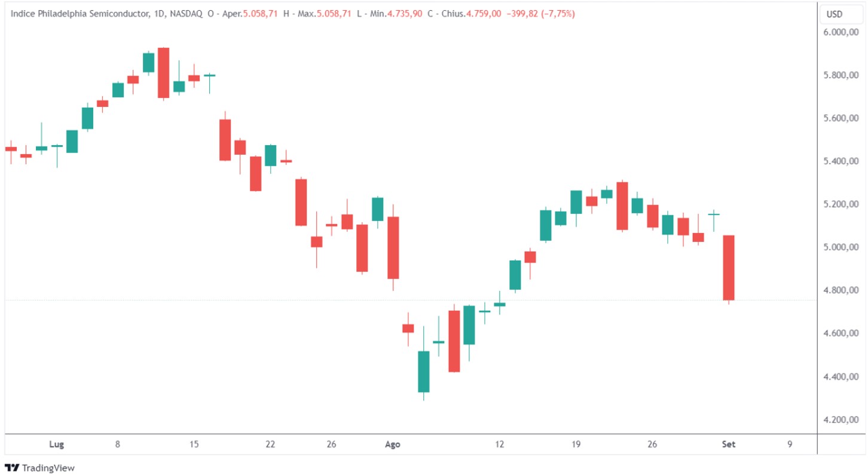868x475 pixels.
Task: Click the 12 date label on time axis
Action: point(500,445)
